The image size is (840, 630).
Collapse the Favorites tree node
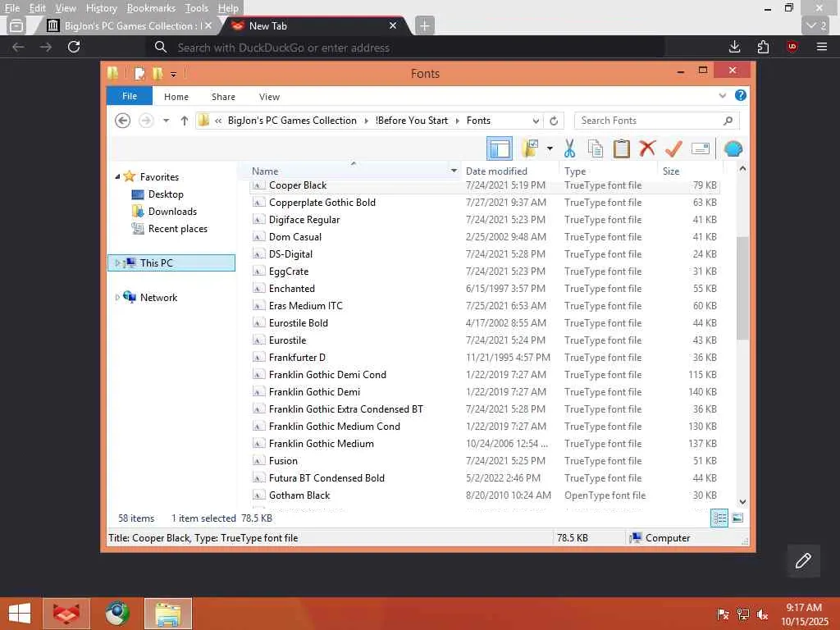click(117, 176)
